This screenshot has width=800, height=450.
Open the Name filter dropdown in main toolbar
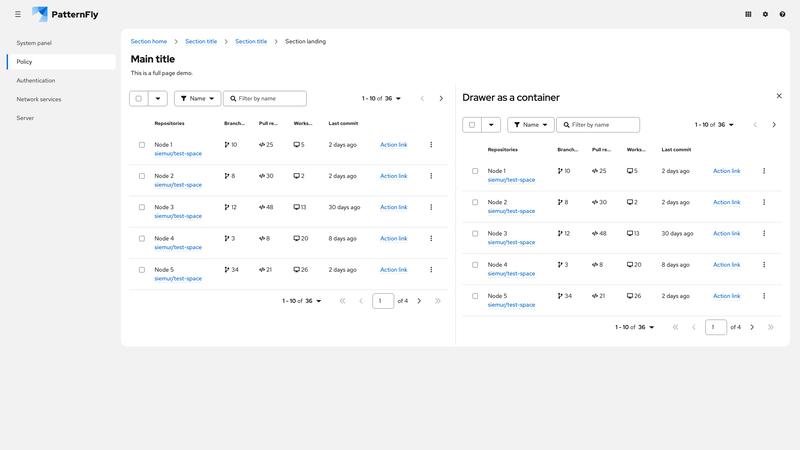point(197,98)
